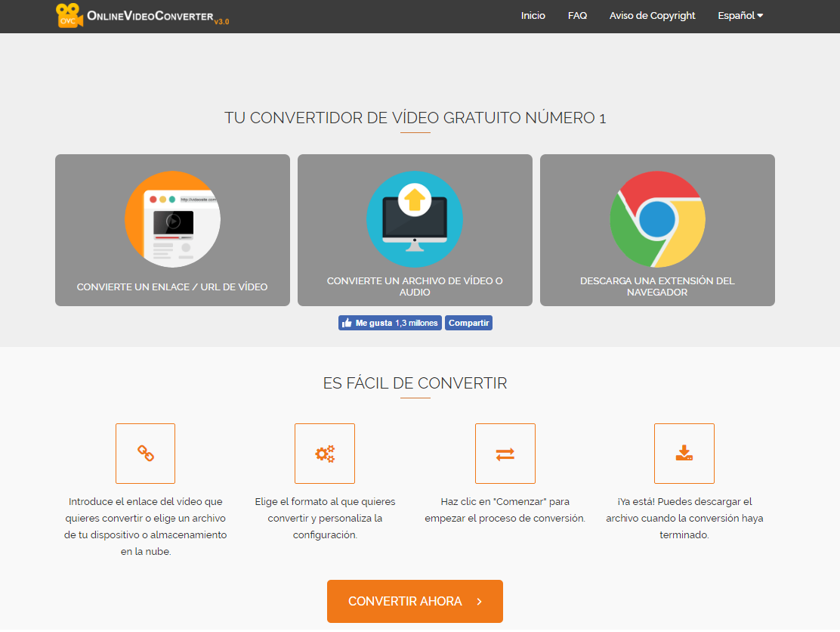Image resolution: width=840 pixels, height=632 pixels.
Task: Click the Facebook Me gusta button
Action: coord(390,323)
